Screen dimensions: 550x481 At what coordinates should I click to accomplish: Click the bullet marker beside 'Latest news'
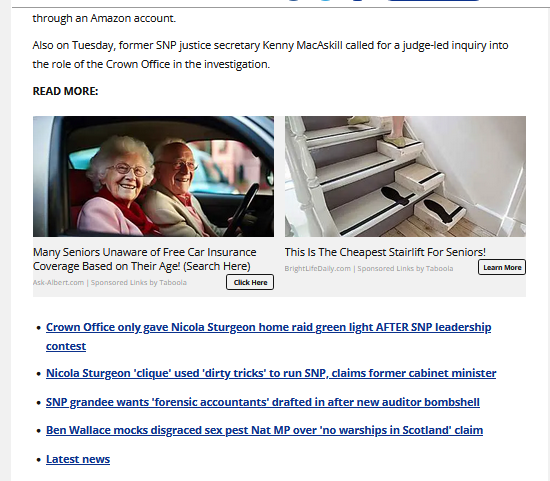(x=39, y=460)
